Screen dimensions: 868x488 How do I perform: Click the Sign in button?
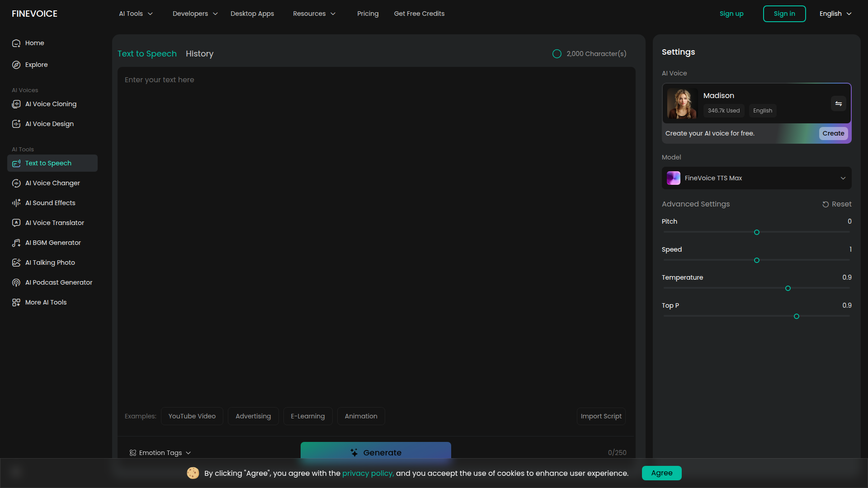(784, 14)
